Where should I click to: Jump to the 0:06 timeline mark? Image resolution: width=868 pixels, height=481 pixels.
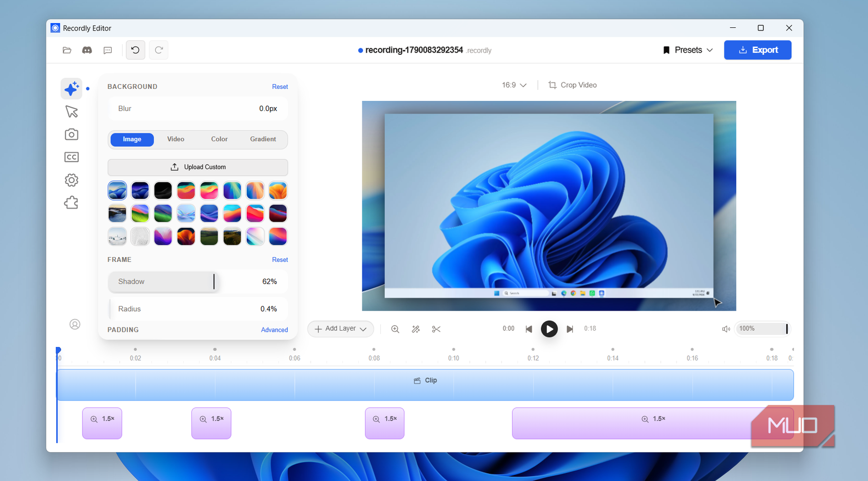click(x=295, y=359)
